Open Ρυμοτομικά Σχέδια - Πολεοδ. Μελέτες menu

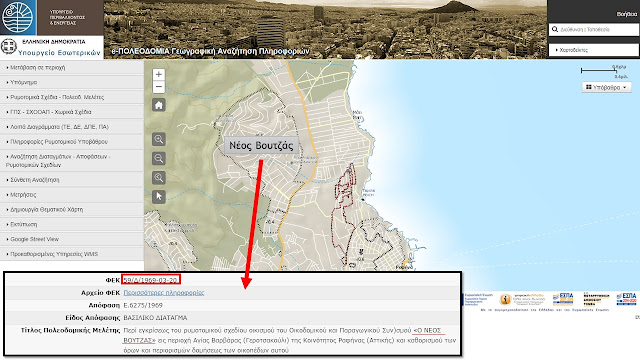click(72, 97)
